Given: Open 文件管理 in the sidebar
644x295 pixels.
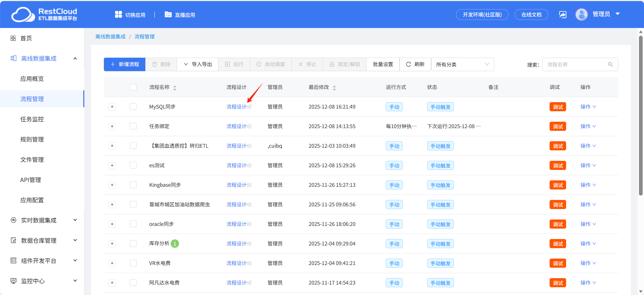Looking at the screenshot, I should pyautogui.click(x=32, y=159).
